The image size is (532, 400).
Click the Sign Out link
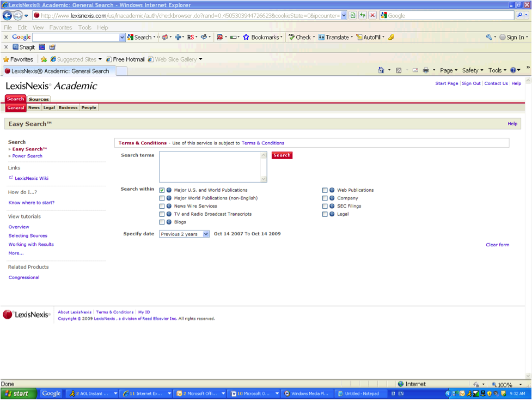pyautogui.click(x=471, y=83)
